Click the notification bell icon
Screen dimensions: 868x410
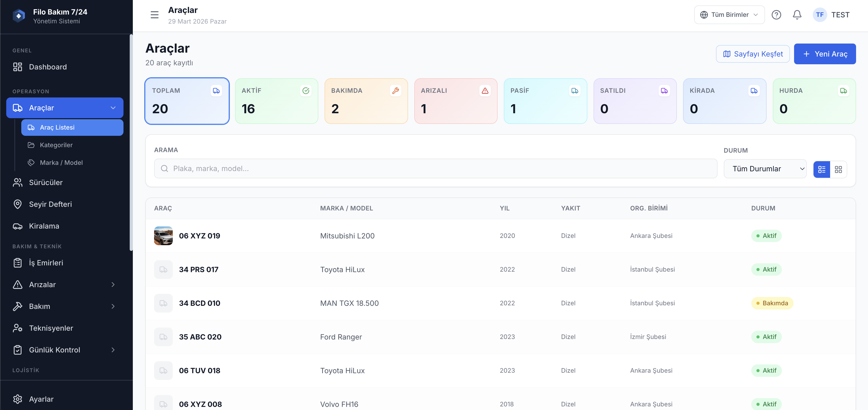(797, 15)
